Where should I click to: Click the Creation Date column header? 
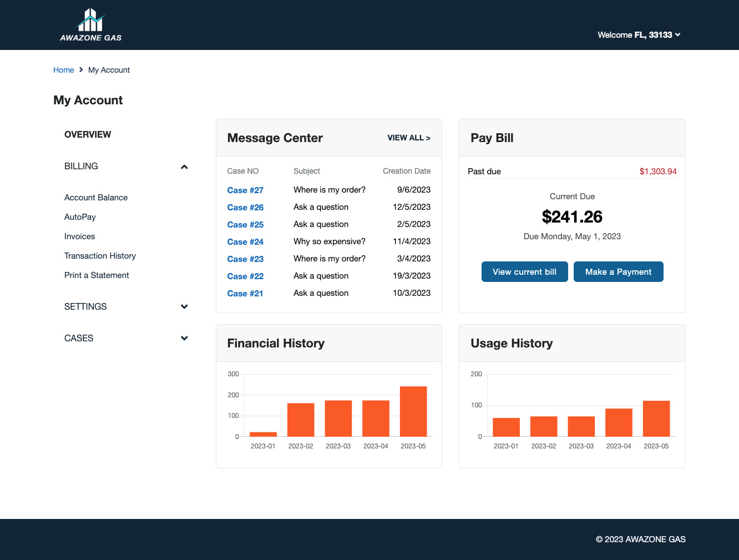pyautogui.click(x=407, y=171)
